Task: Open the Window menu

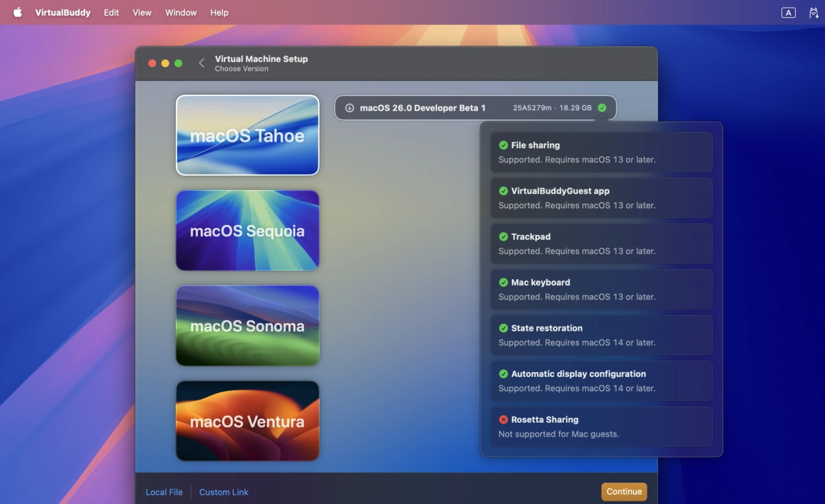Action: 180,12
